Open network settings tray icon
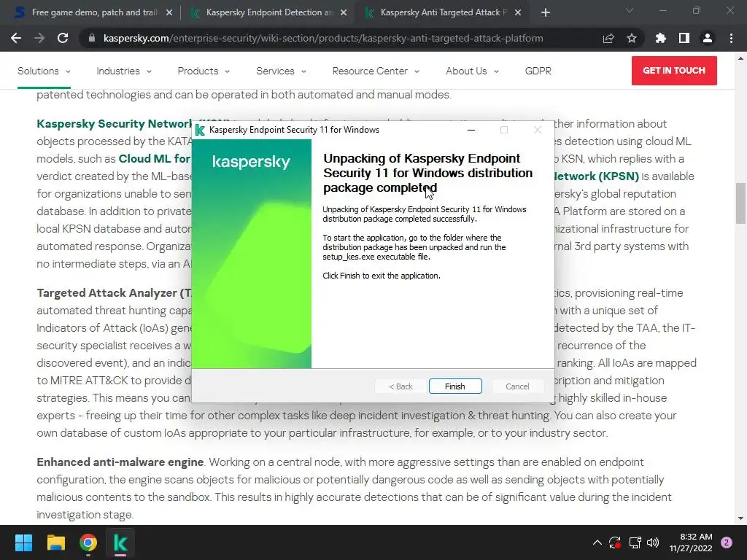 (x=635, y=542)
